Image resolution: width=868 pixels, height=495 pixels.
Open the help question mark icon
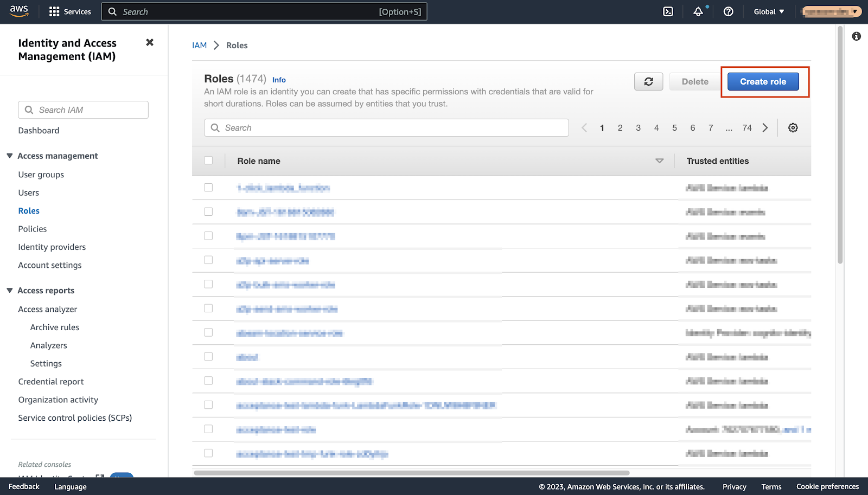click(x=728, y=11)
